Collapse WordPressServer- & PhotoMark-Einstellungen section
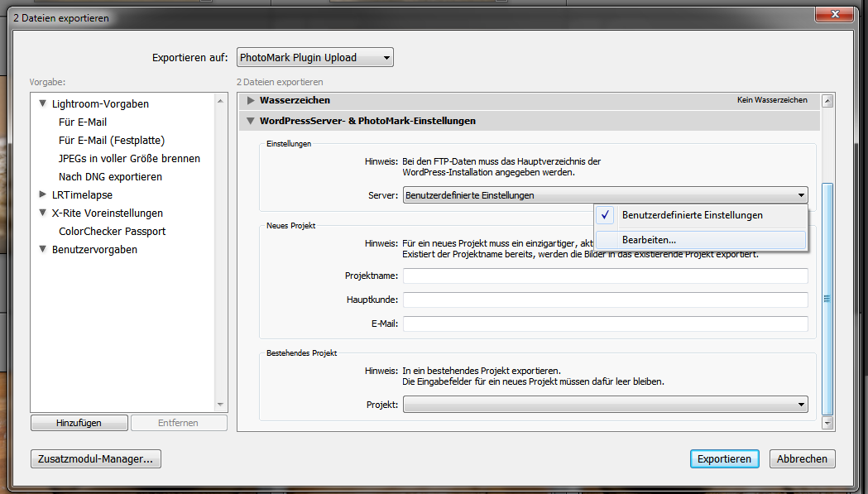Image resolution: width=868 pixels, height=494 pixels. tap(251, 121)
